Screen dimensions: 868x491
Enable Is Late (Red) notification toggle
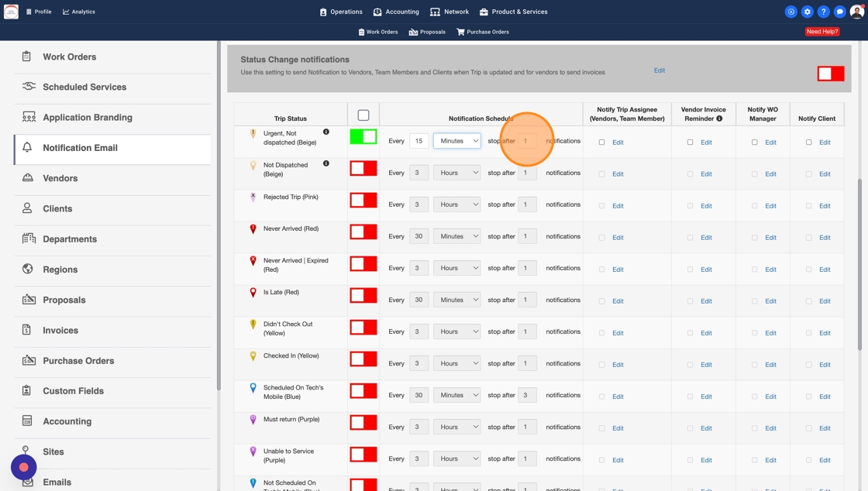(x=363, y=295)
